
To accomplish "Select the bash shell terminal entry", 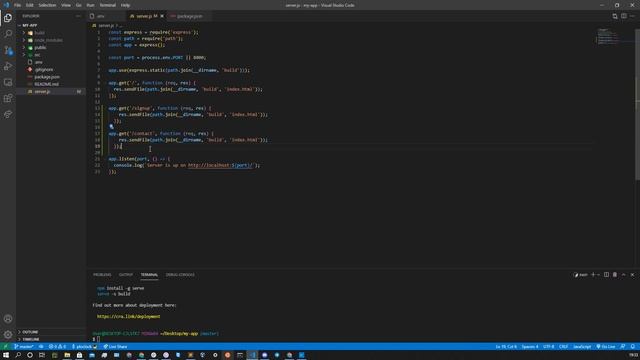I will point(580,275).
